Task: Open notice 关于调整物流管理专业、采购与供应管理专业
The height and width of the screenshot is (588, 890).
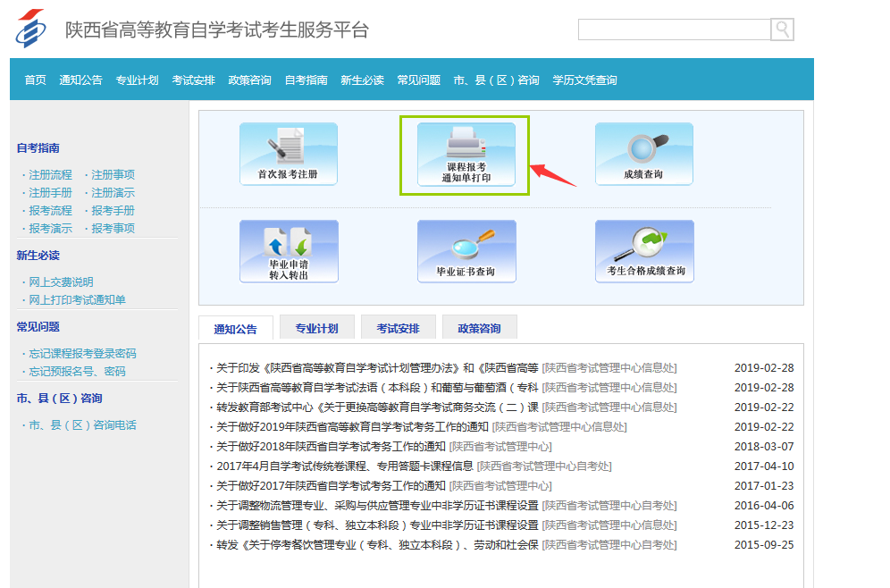Action: pos(377,506)
